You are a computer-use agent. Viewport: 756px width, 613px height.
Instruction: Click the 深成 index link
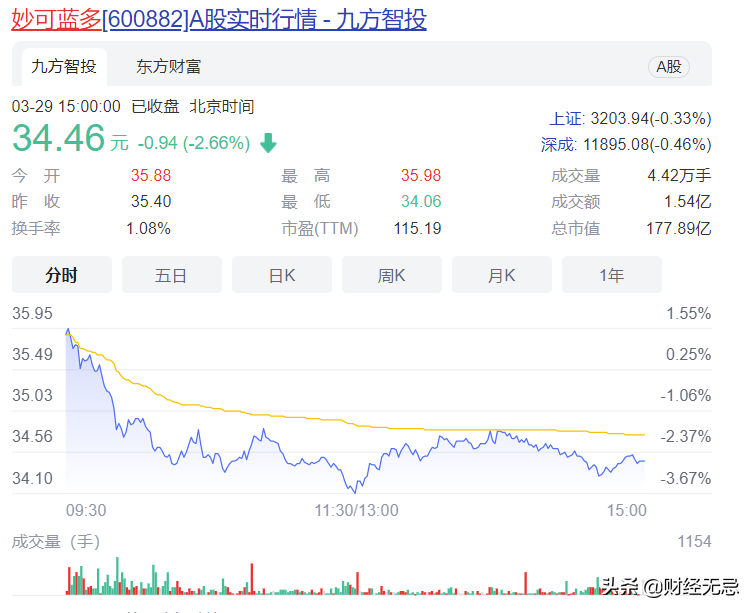coord(558,145)
